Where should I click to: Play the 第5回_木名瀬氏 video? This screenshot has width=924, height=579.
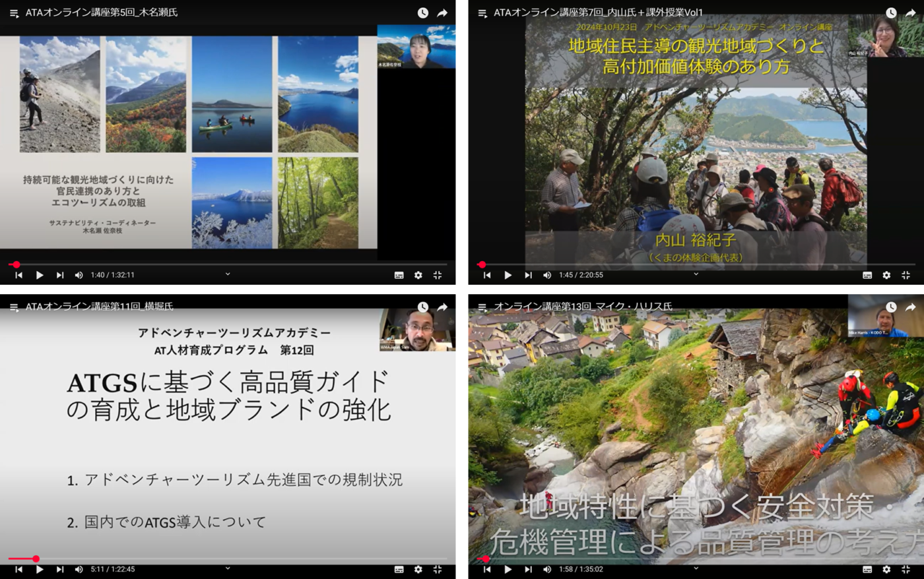40,275
